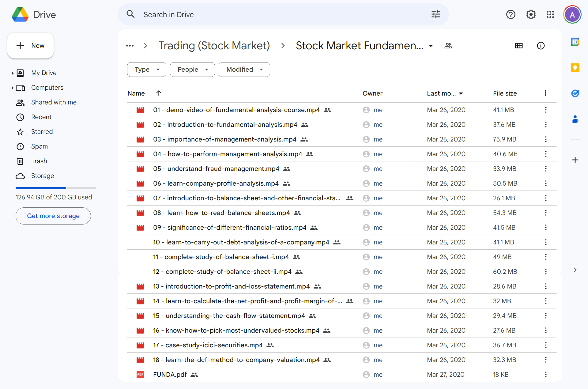Open Contacts side panel icon

(575, 119)
